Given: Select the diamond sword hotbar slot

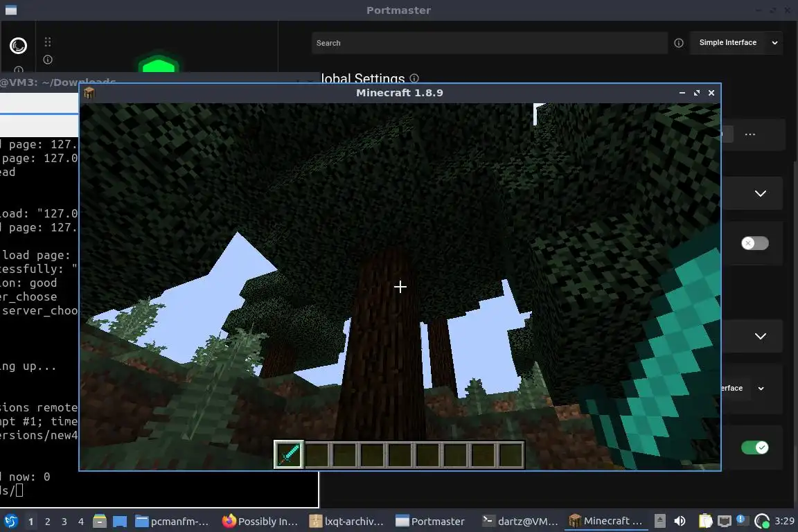Looking at the screenshot, I should pyautogui.click(x=289, y=454).
